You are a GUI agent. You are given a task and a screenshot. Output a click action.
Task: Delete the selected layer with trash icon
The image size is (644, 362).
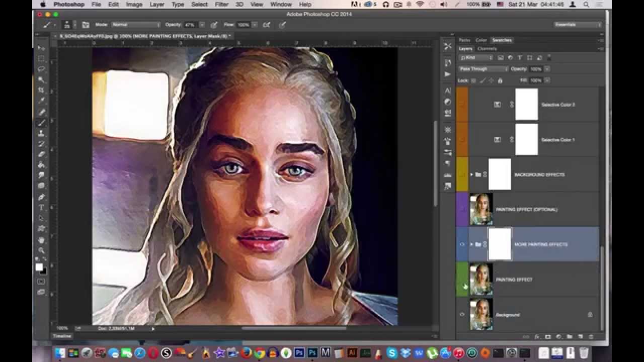pos(591,336)
